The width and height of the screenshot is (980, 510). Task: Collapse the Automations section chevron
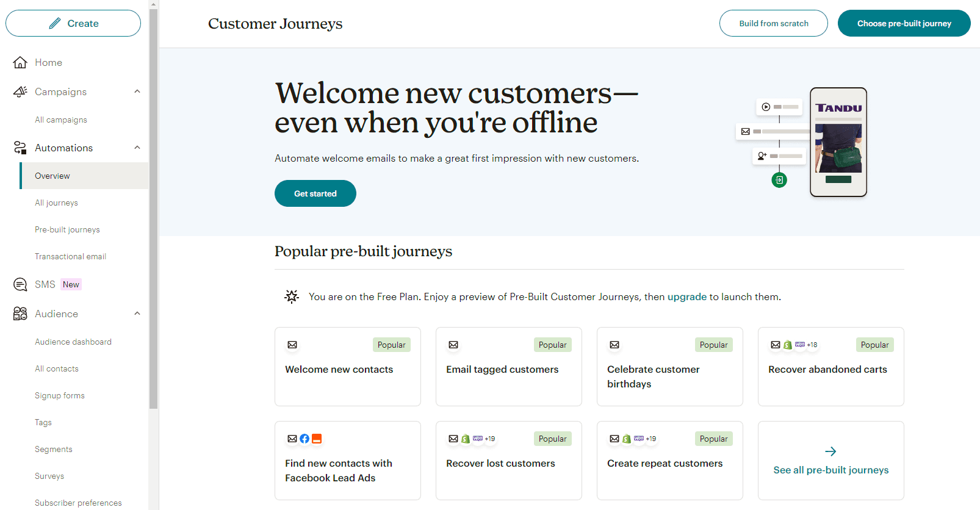point(137,148)
